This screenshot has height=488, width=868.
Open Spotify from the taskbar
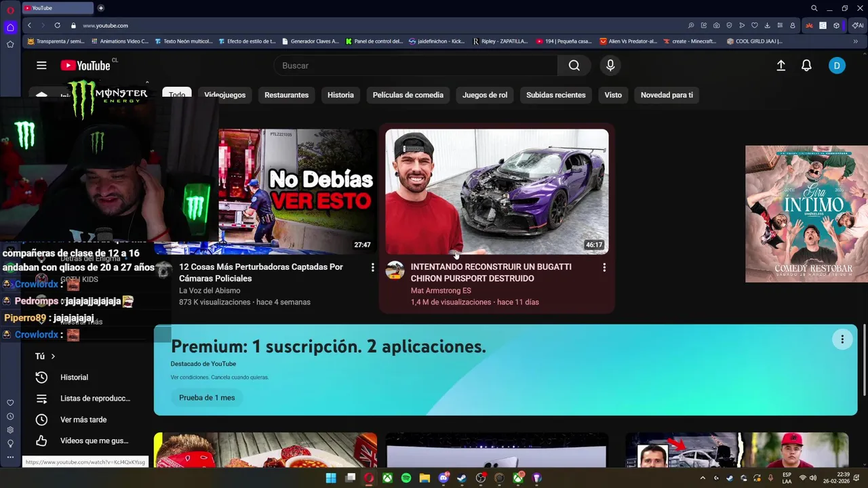(406, 478)
